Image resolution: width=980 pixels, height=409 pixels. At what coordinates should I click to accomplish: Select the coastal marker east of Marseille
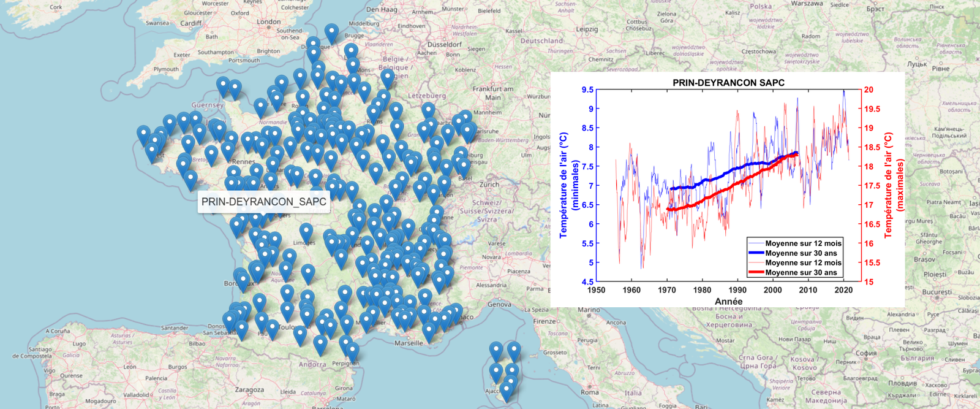click(x=429, y=331)
